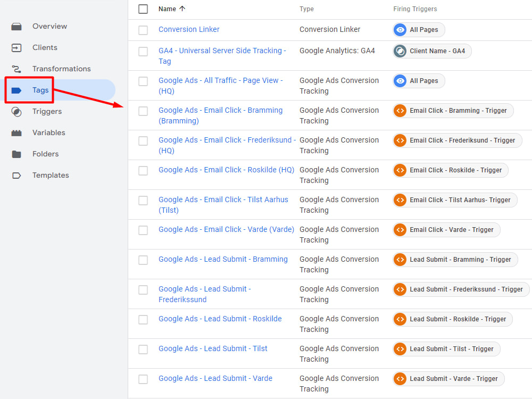
Task: Check the Conversion Linker row checkbox
Action: [143, 30]
